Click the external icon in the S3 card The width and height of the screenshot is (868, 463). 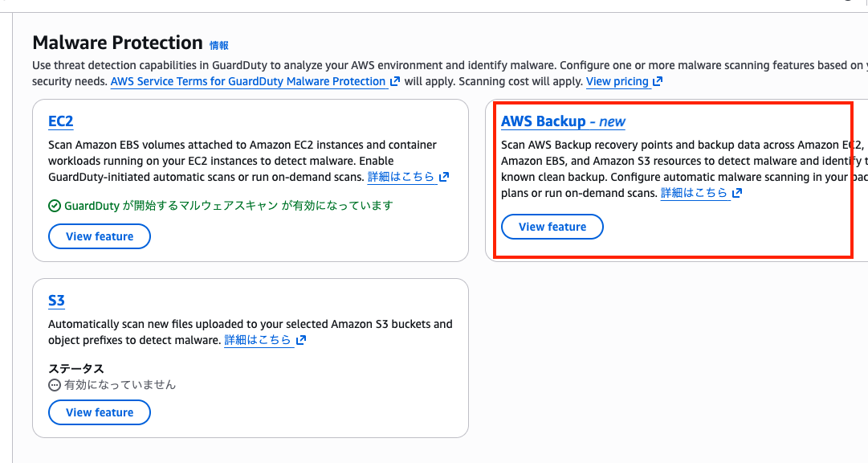(301, 341)
